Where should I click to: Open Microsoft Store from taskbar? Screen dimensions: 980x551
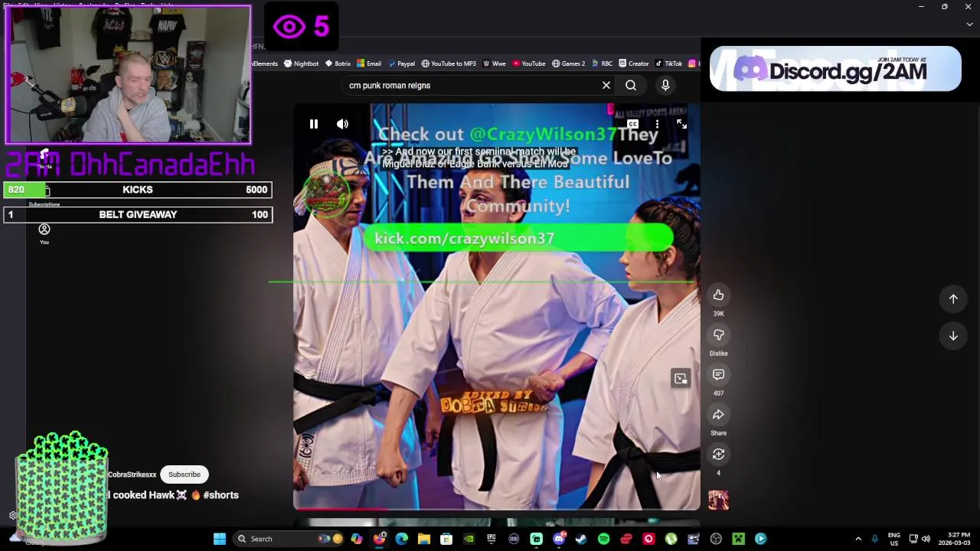tap(446, 539)
